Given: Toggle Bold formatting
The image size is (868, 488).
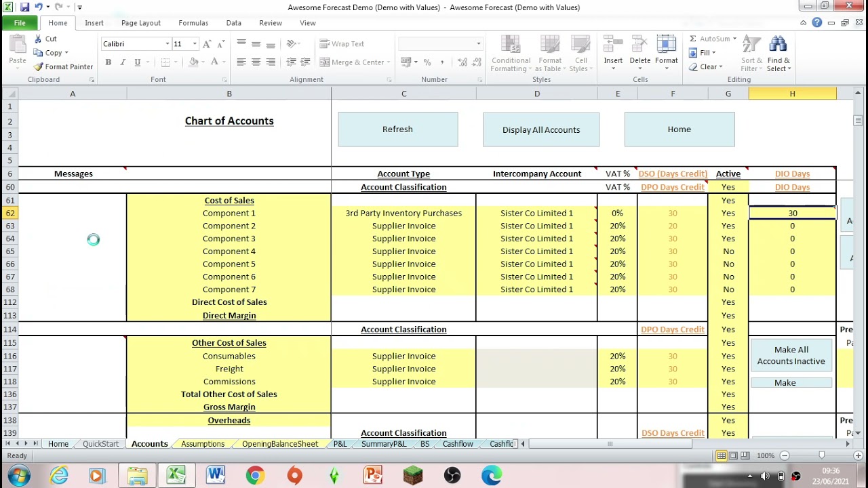Looking at the screenshot, I should click(108, 62).
